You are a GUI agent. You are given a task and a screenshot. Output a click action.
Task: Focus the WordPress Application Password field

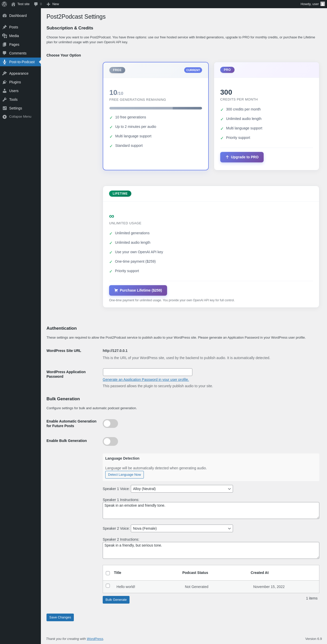point(147,372)
